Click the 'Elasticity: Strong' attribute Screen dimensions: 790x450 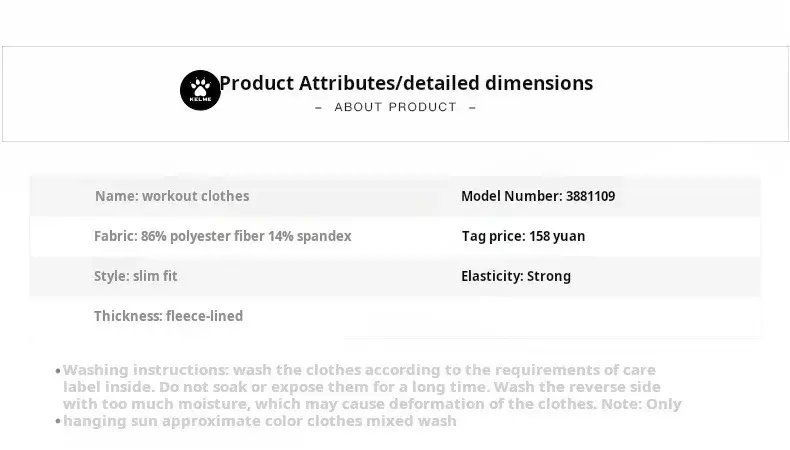[516, 276]
